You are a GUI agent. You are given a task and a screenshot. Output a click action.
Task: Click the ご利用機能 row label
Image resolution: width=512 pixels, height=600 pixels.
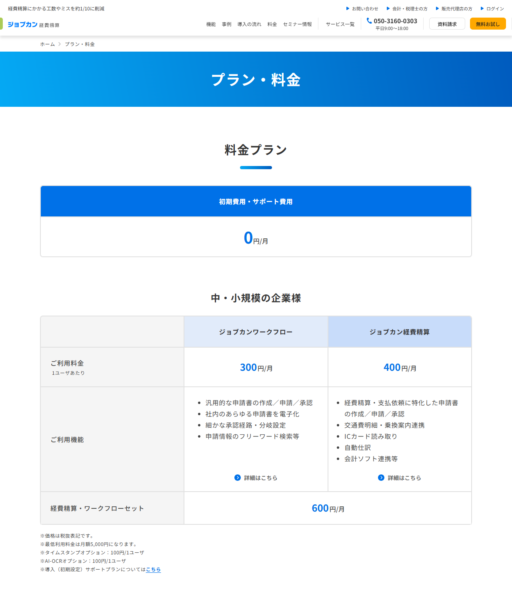pyautogui.click(x=67, y=440)
